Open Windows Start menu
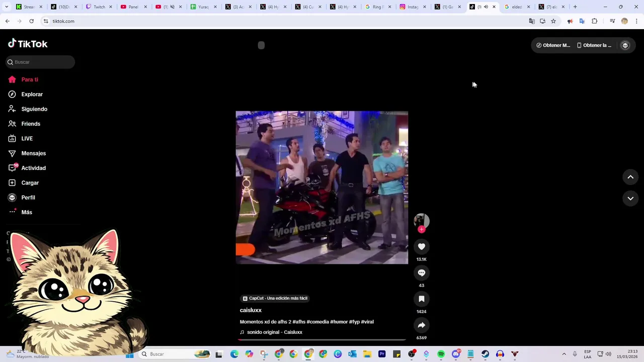This screenshot has height=362, width=644. [129, 354]
